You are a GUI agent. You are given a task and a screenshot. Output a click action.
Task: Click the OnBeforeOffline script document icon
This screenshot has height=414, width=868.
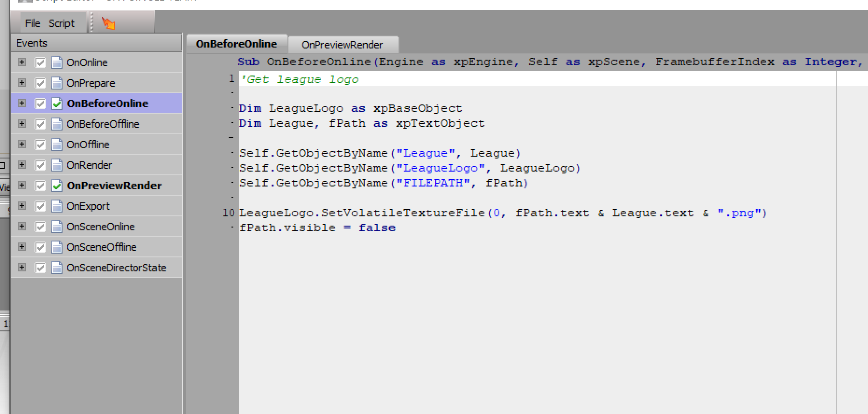57,124
